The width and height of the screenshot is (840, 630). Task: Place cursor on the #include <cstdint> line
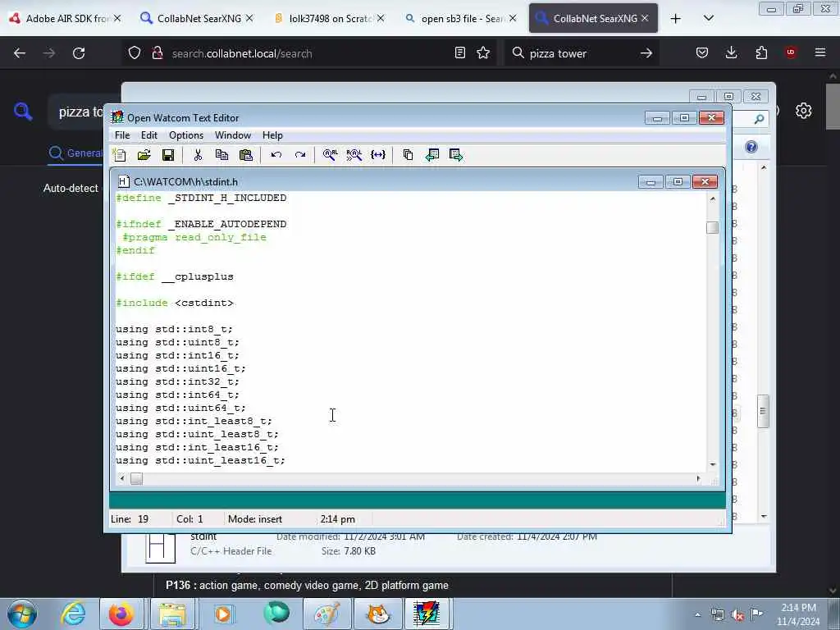click(x=175, y=304)
